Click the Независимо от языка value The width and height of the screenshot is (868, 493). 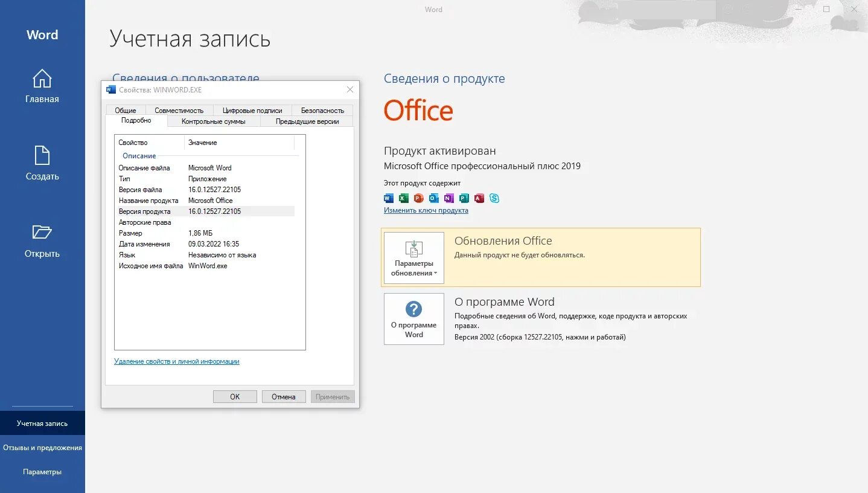pos(222,255)
